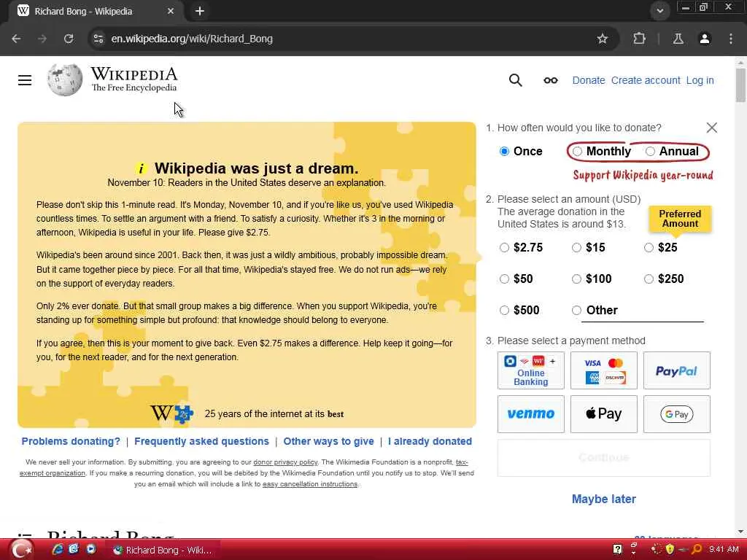Screen dimensions: 747x560
Task: Click the Start button on taskbar
Action: tap(21, 550)
